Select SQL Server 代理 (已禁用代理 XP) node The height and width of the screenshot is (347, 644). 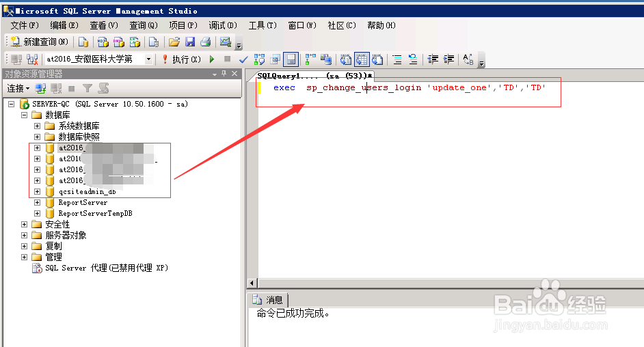point(107,268)
